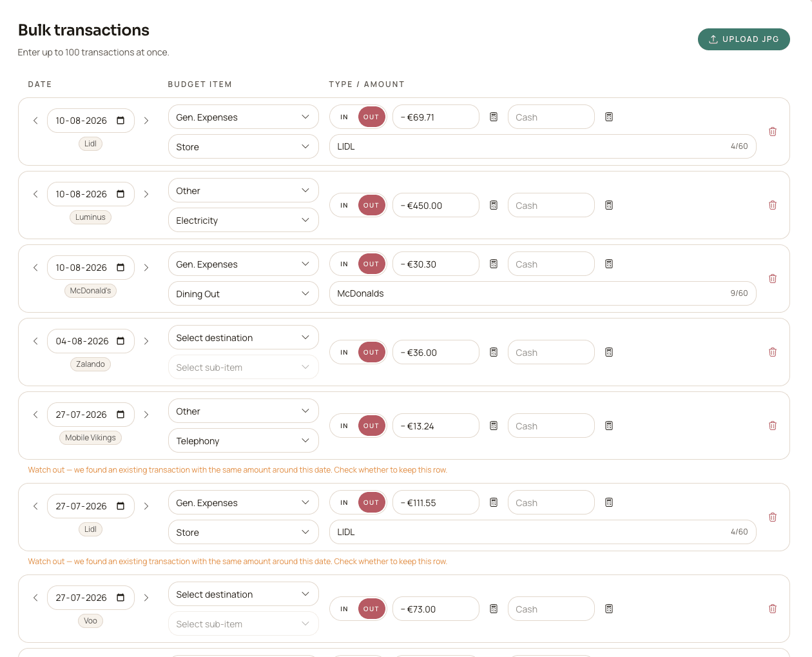Switch €69.71 transaction to IN

(x=344, y=117)
